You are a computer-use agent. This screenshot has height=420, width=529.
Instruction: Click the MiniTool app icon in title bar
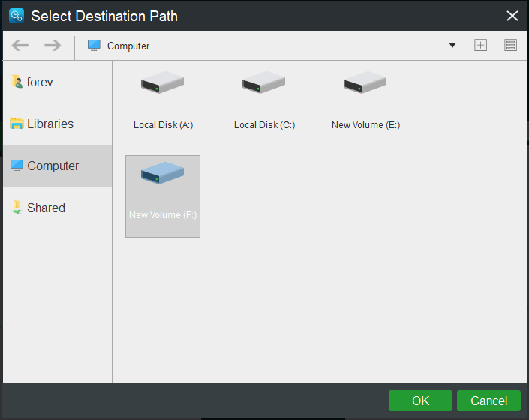pos(16,16)
